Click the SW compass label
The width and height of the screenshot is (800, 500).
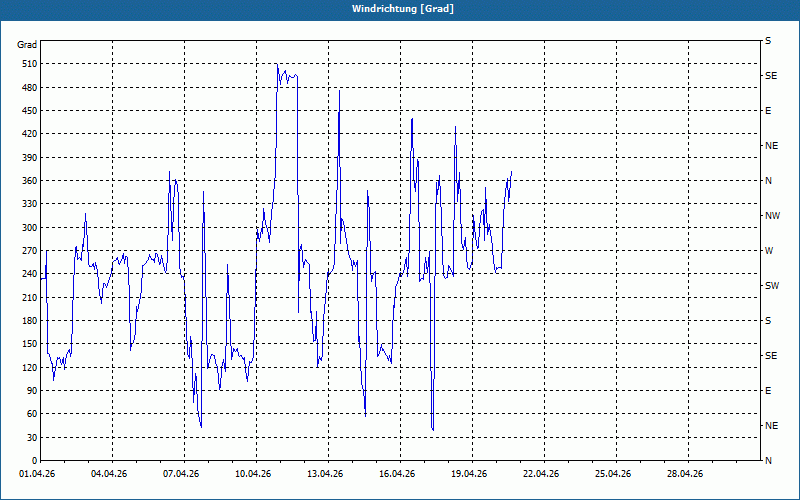(772, 286)
